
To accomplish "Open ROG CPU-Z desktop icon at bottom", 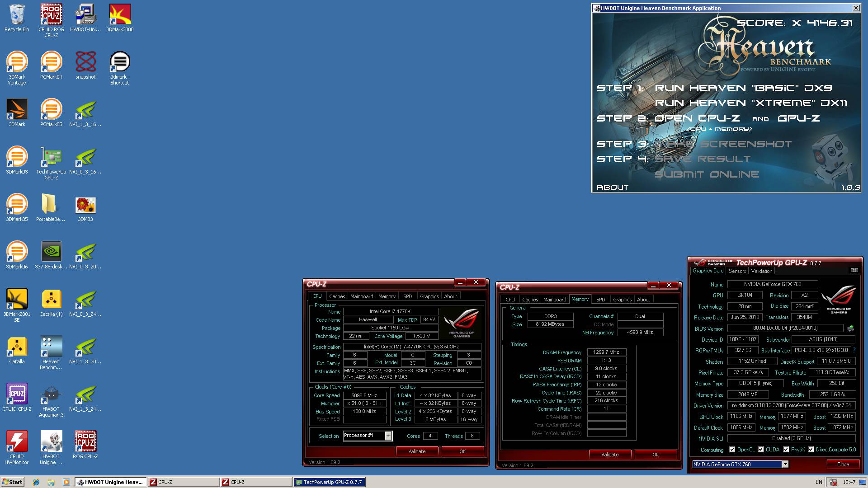I will coord(85,445).
